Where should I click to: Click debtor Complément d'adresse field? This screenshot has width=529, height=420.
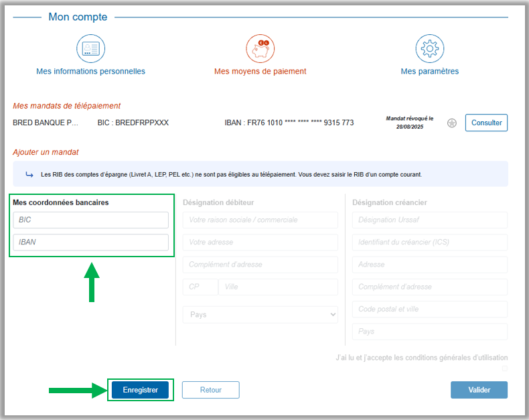pos(260,265)
